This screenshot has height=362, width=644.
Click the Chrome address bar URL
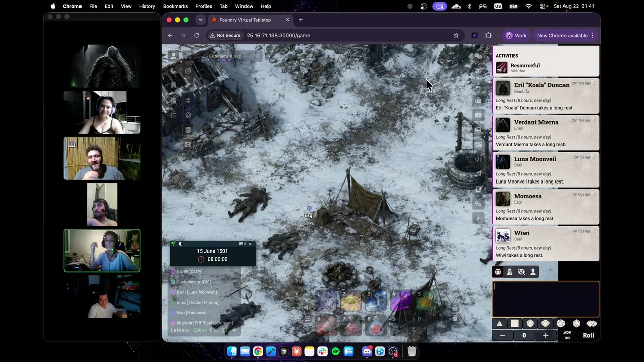[x=278, y=36]
